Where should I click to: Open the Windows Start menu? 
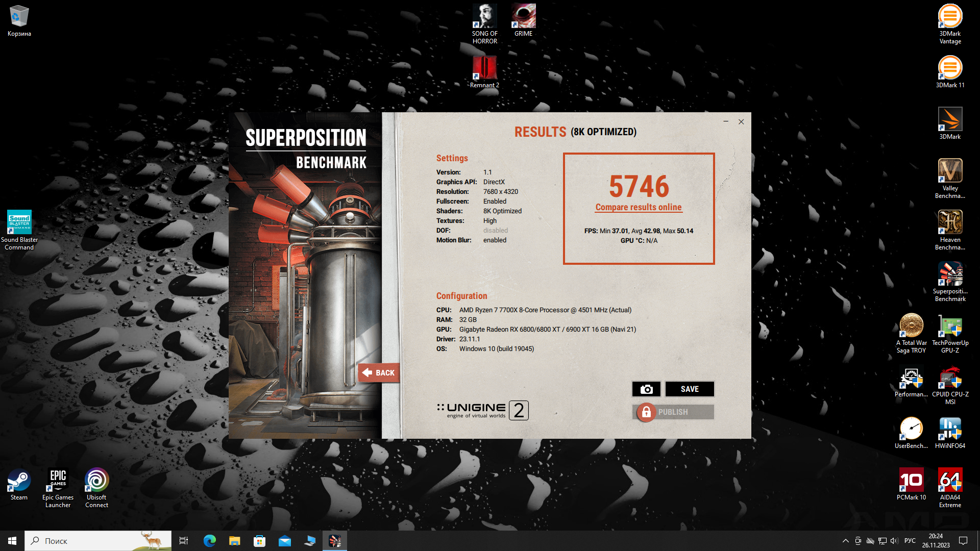12,541
